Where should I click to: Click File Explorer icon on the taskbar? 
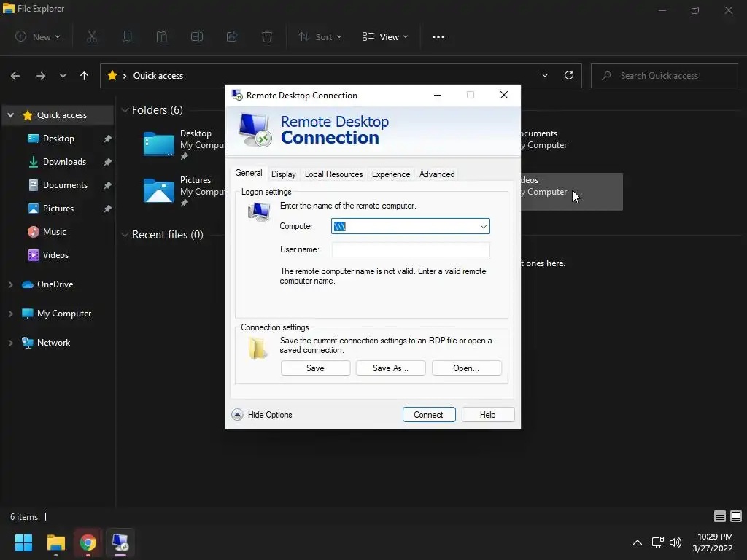coord(55,542)
